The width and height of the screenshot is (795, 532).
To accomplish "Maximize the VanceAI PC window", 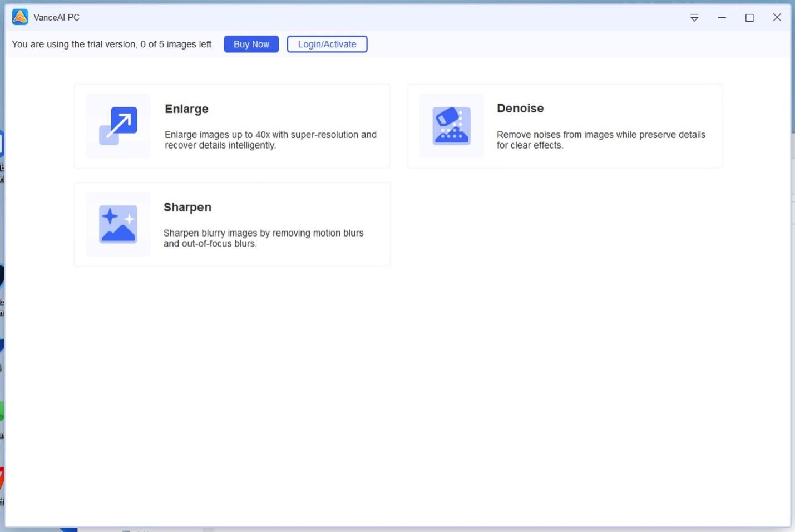I will click(x=749, y=18).
